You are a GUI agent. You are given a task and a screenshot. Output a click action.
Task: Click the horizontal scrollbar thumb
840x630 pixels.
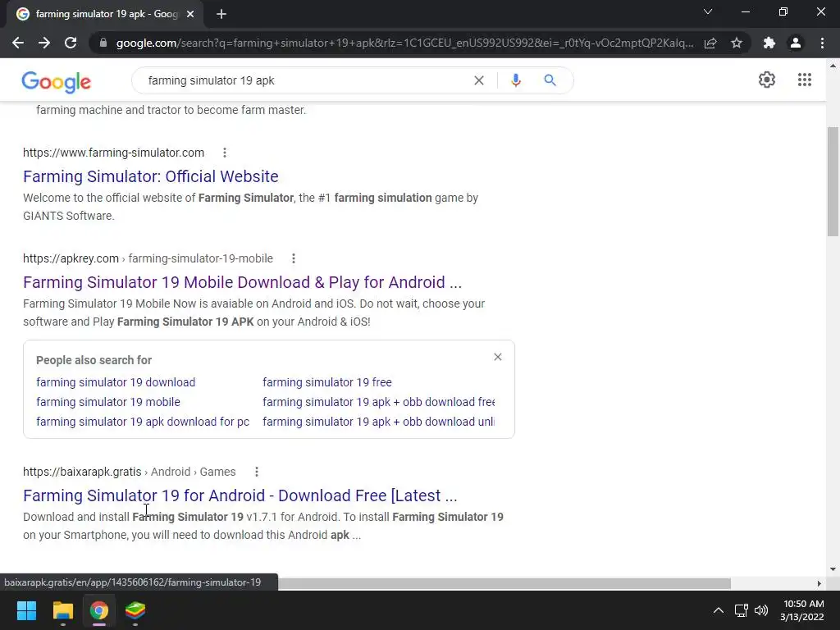click(504, 583)
